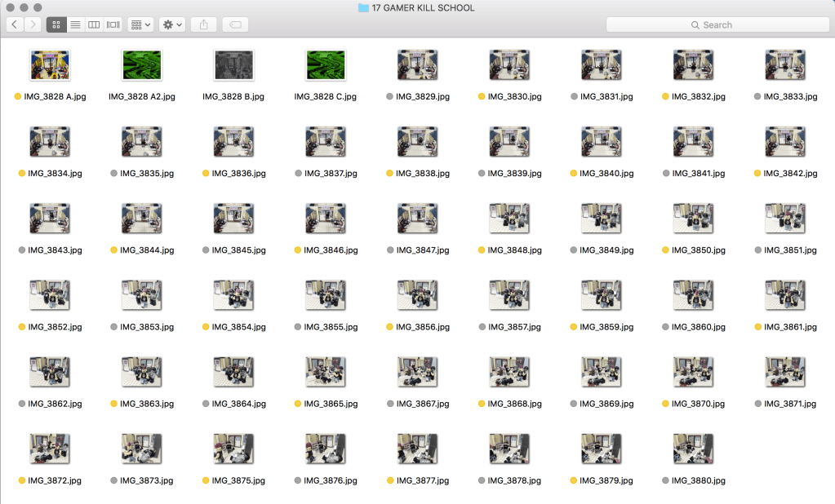Click the Share button
The width and height of the screenshot is (835, 504).
pyautogui.click(x=203, y=24)
